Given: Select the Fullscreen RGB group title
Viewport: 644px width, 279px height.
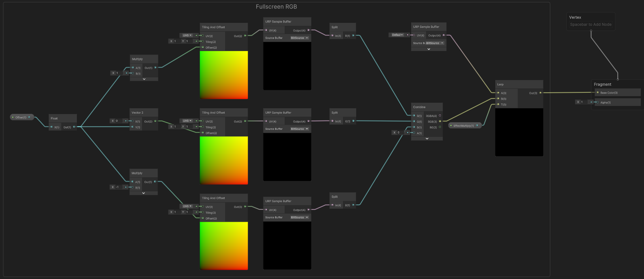Looking at the screenshot, I should click(276, 7).
